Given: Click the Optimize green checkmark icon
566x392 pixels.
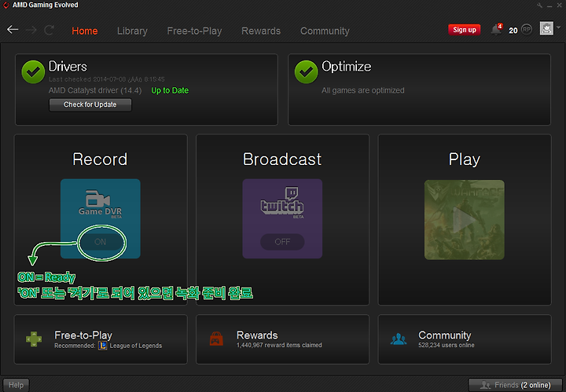Looking at the screenshot, I should point(306,71).
